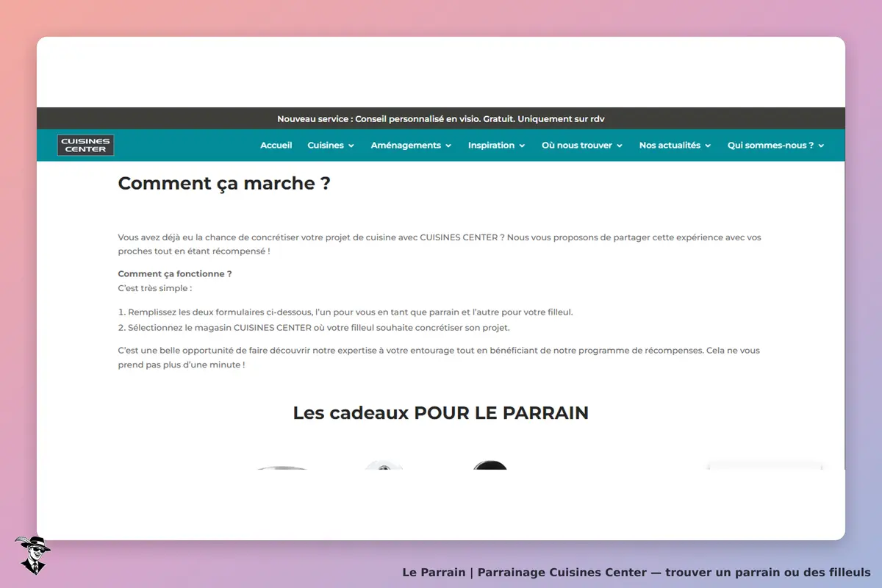Click list item Remplissez les deux formulaires
This screenshot has width=882, height=588.
click(x=345, y=312)
